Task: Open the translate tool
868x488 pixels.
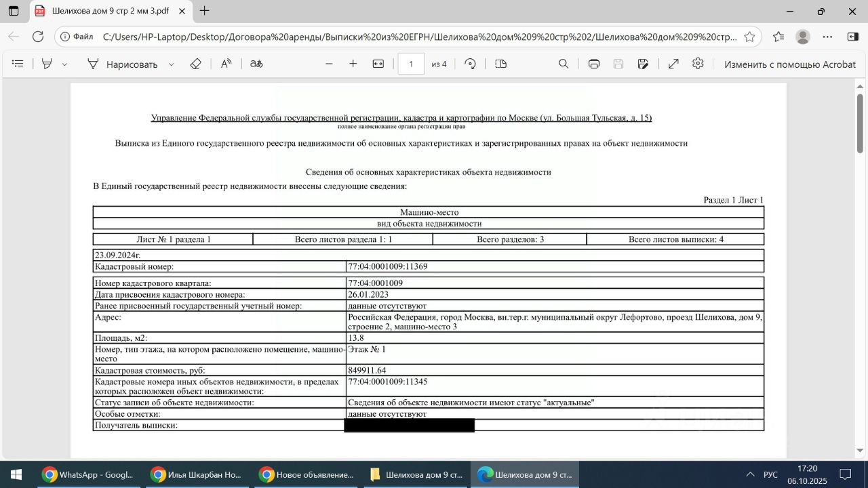Action: 256,64
